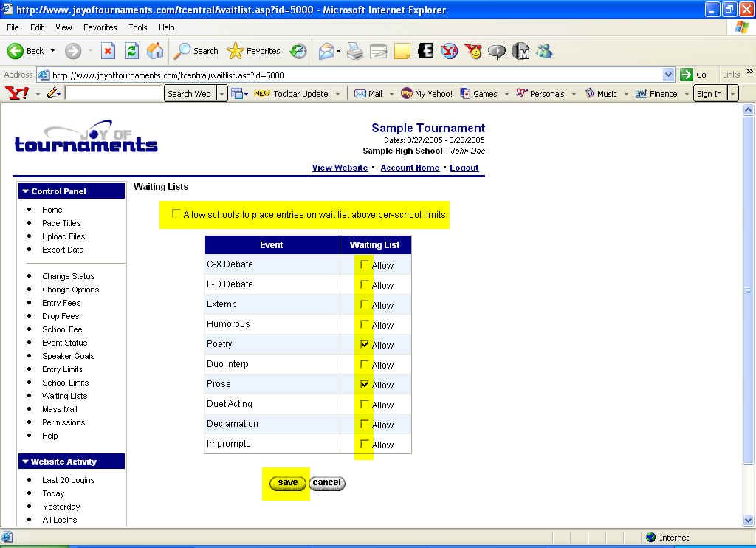This screenshot has width=756, height=548.
Task: Click the page's vertical scrollbar down arrow
Action: tap(749, 520)
